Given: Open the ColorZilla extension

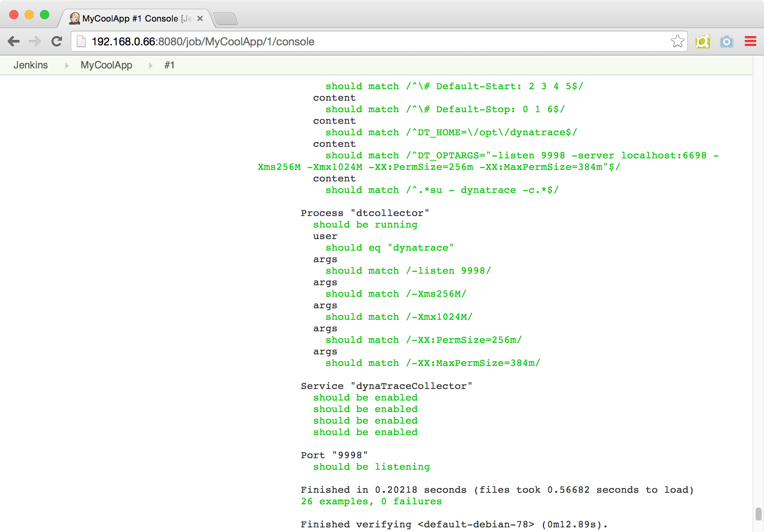Looking at the screenshot, I should pyautogui.click(x=702, y=41).
